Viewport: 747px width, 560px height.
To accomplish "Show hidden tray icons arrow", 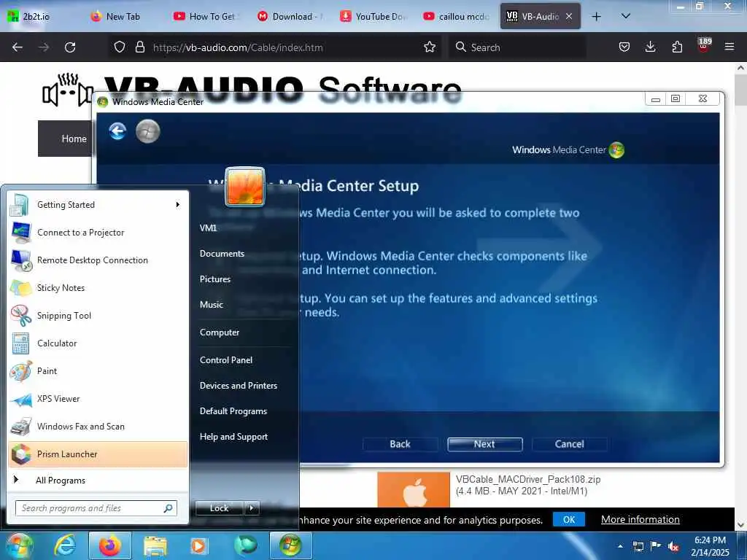I will (620, 546).
